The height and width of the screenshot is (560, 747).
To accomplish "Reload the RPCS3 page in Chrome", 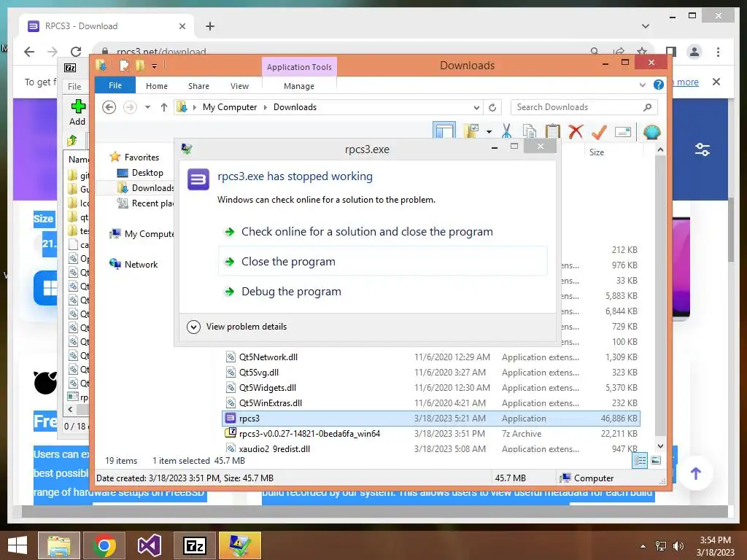I will pos(76,52).
